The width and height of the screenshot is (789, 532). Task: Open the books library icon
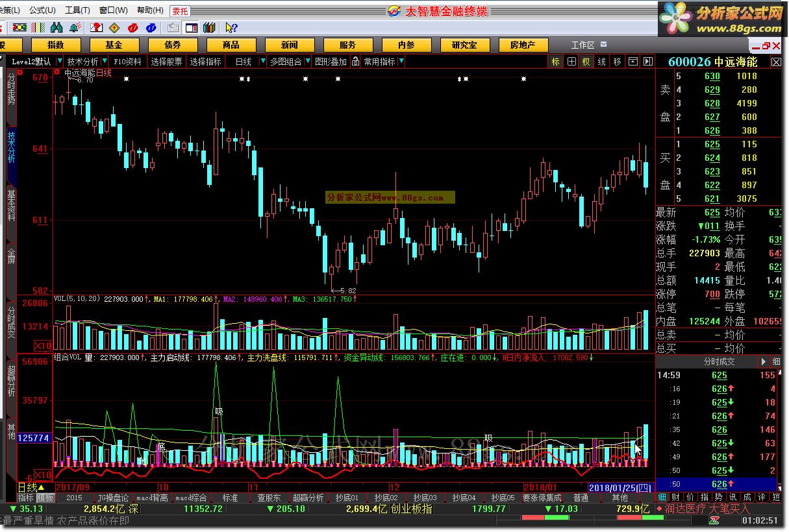point(209,27)
